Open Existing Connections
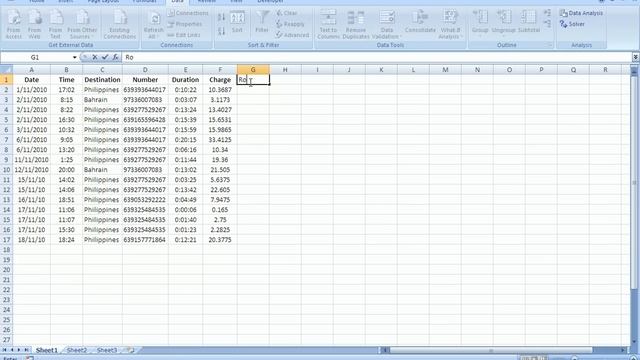Screen dimensions: 640x360 point(120,24)
